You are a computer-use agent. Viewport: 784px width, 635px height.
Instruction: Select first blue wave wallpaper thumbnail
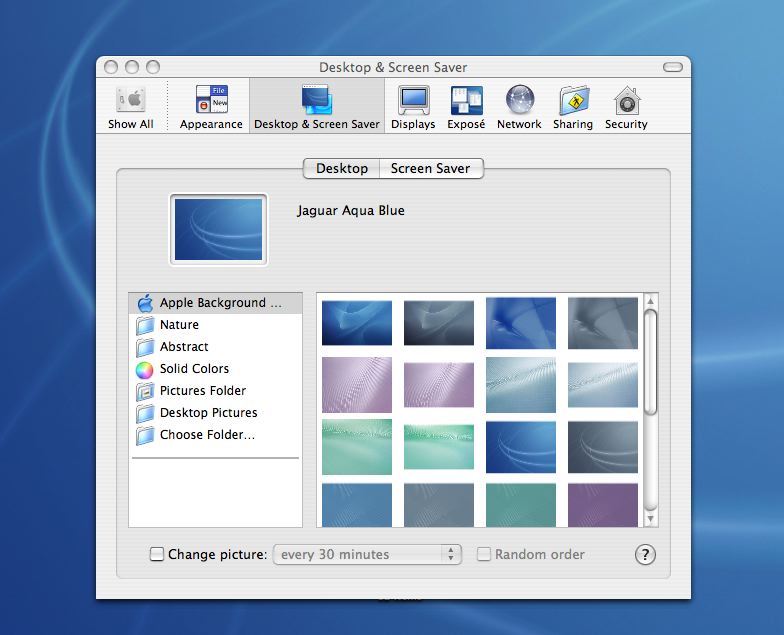(357, 322)
